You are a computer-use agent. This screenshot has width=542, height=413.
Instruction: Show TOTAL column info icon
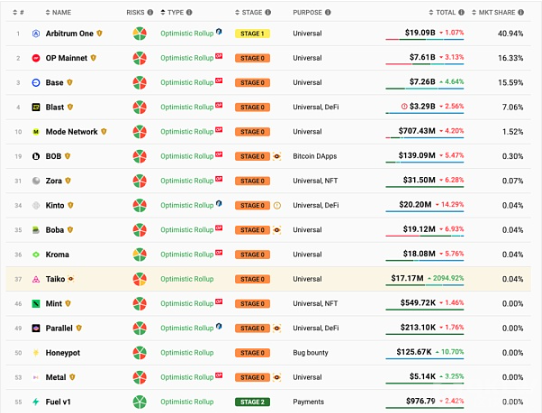pos(461,12)
